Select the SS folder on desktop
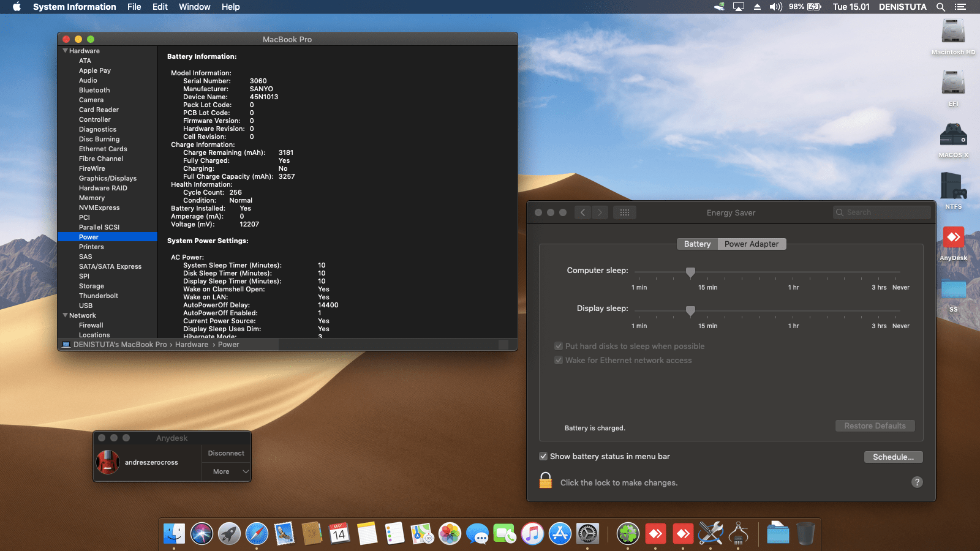This screenshot has width=980, height=551. coord(953,294)
